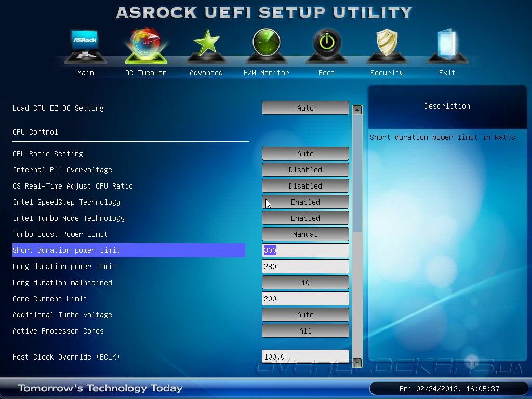Click the CPU Control section heading

tap(35, 132)
